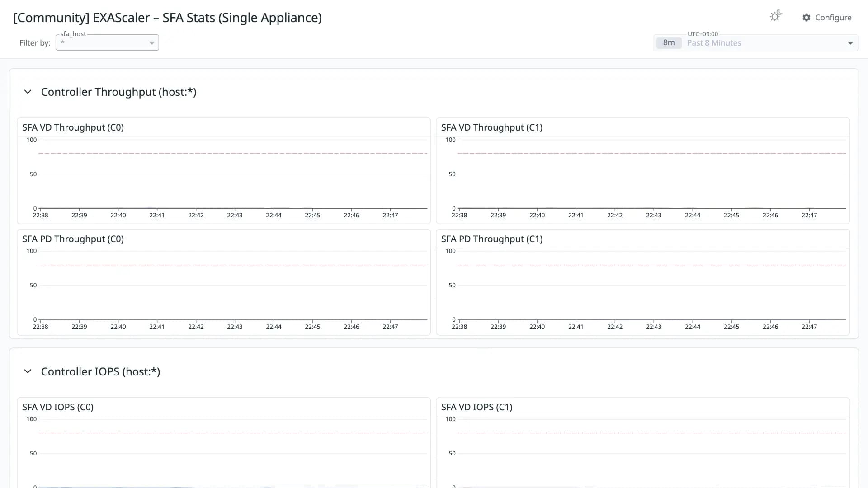Click the 8m time badge
The width and height of the screenshot is (868, 488).
[x=669, y=43]
